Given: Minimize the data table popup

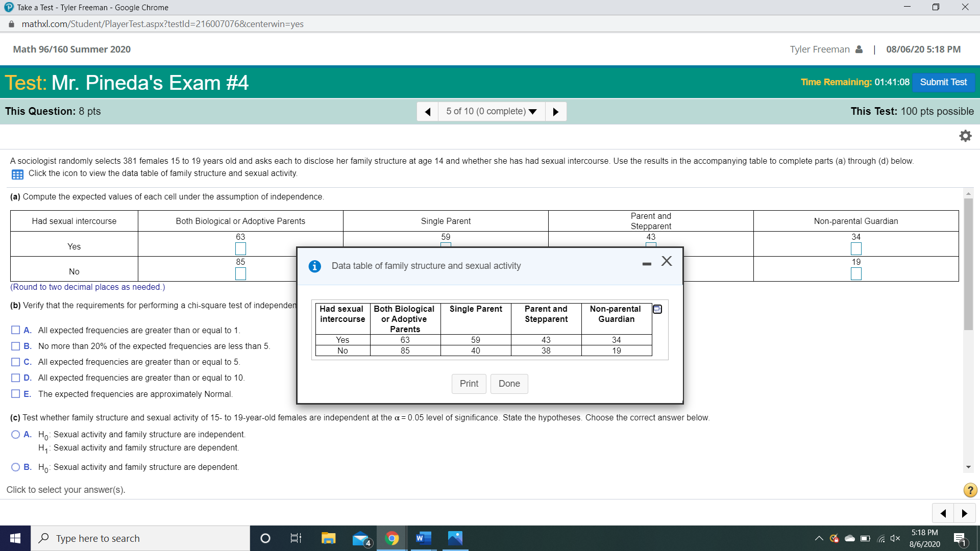Looking at the screenshot, I should pos(647,264).
